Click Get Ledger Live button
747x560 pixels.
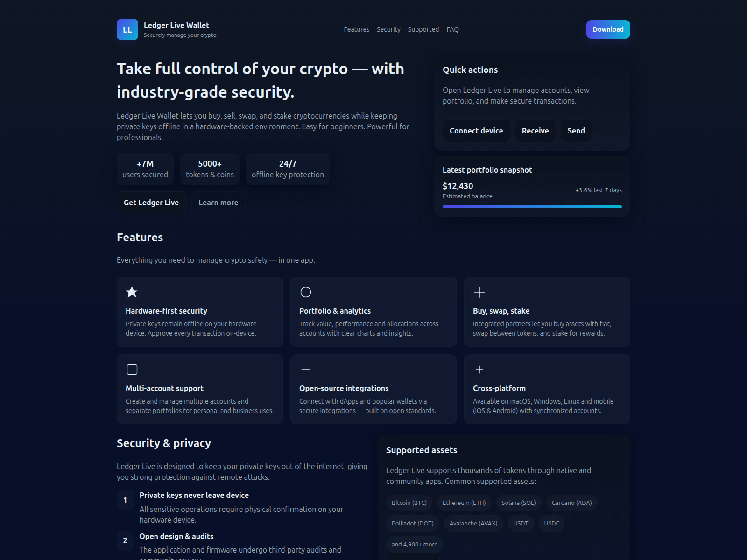(x=151, y=203)
